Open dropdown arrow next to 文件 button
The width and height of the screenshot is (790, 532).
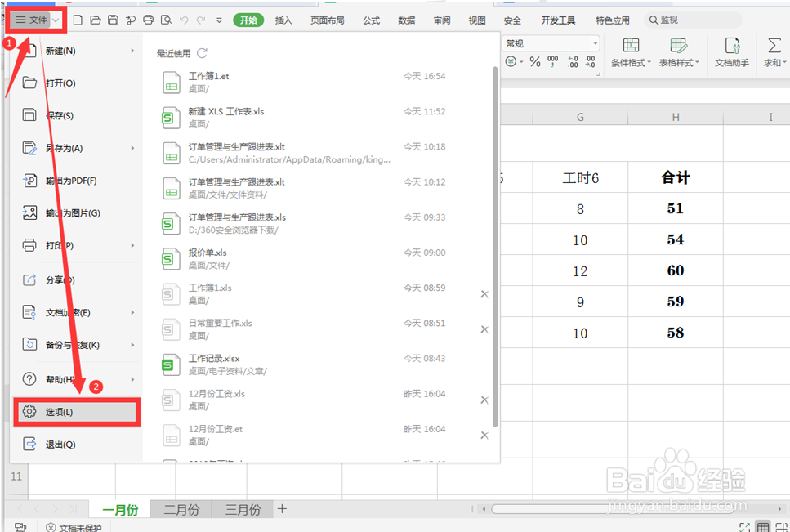[x=56, y=20]
